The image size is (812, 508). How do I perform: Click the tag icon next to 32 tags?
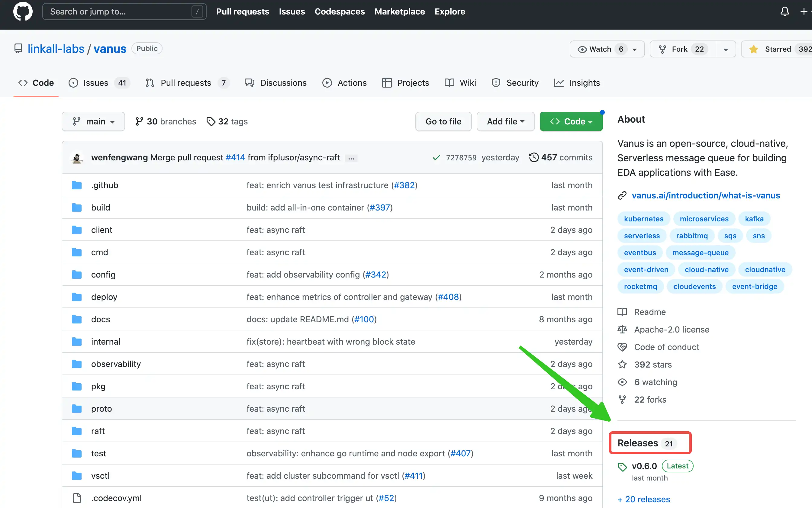point(211,122)
